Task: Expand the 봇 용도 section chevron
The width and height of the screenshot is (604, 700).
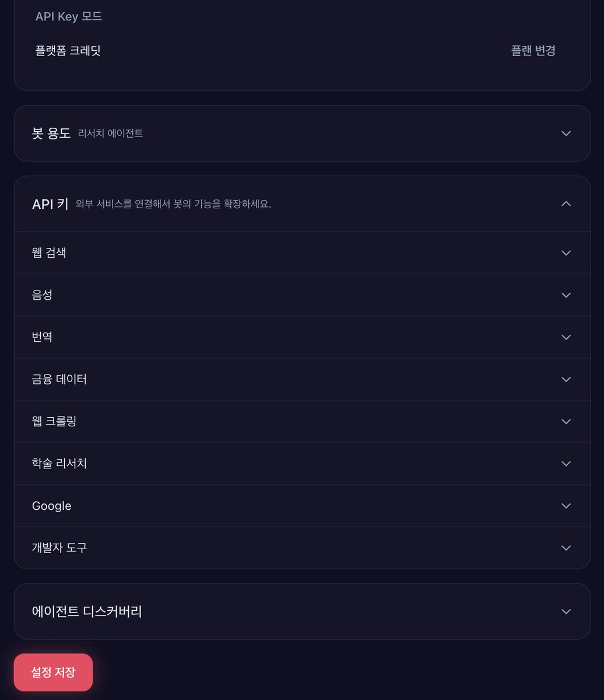Action: pyautogui.click(x=566, y=134)
